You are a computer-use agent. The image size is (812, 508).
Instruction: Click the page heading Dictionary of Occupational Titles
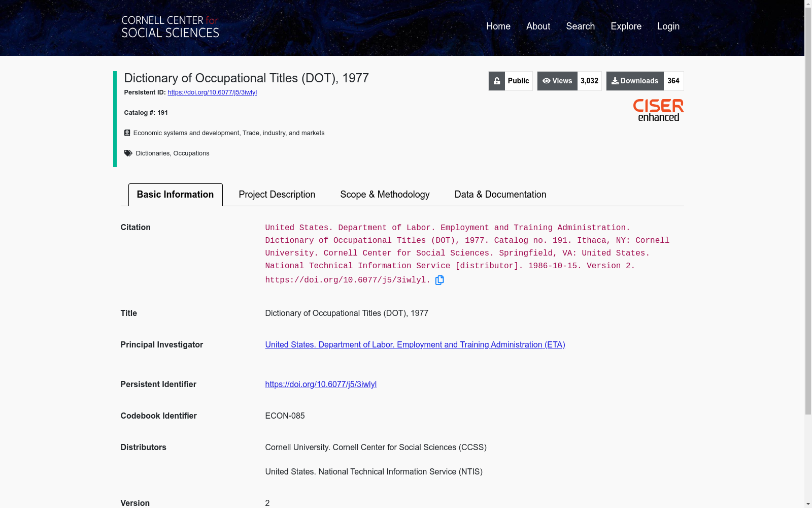pyautogui.click(x=246, y=78)
